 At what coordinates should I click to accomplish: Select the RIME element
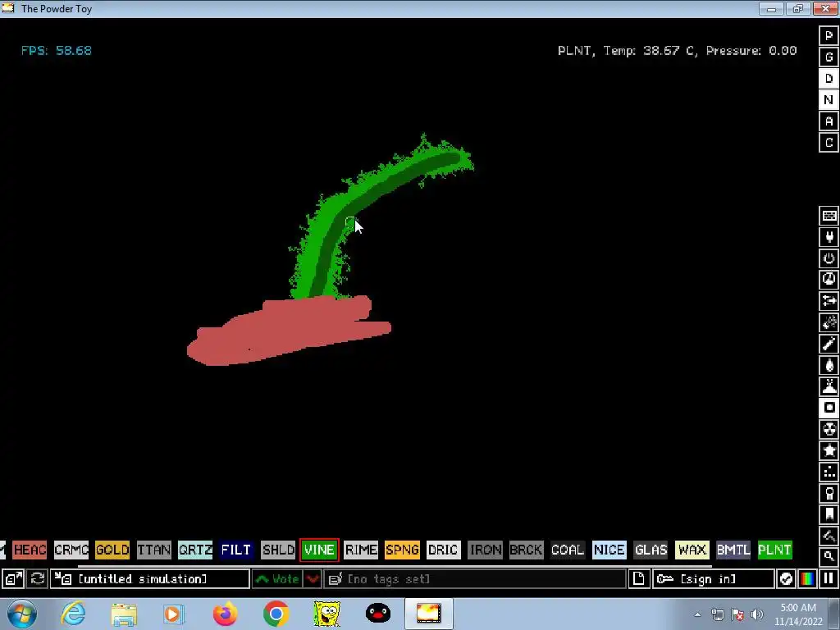point(361,550)
